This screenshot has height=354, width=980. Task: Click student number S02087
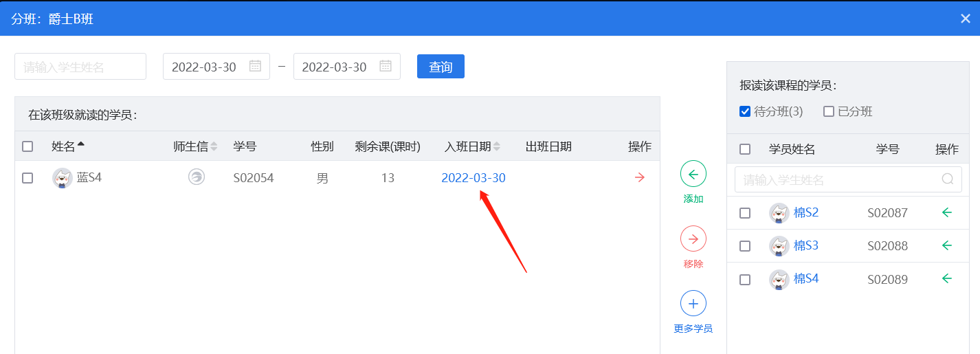click(x=887, y=213)
